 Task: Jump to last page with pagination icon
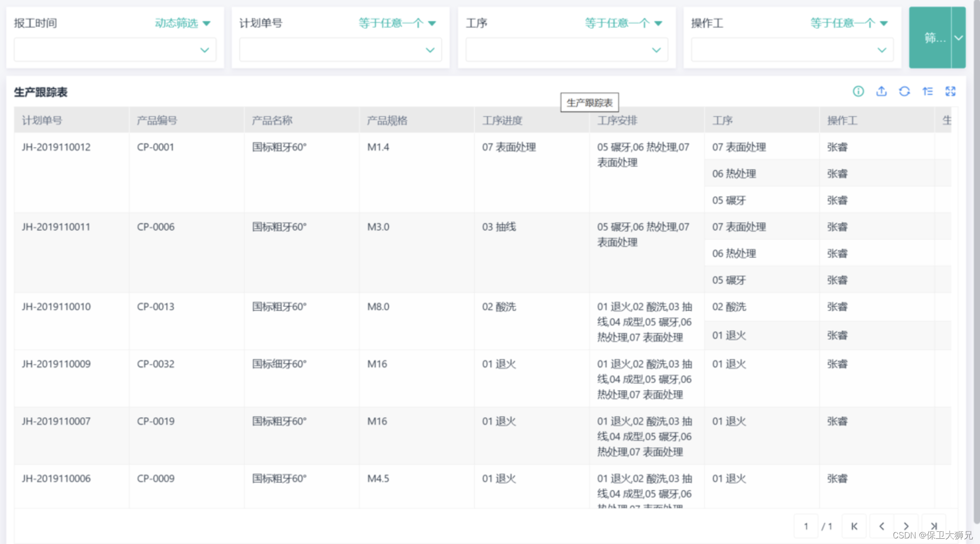coord(933,526)
